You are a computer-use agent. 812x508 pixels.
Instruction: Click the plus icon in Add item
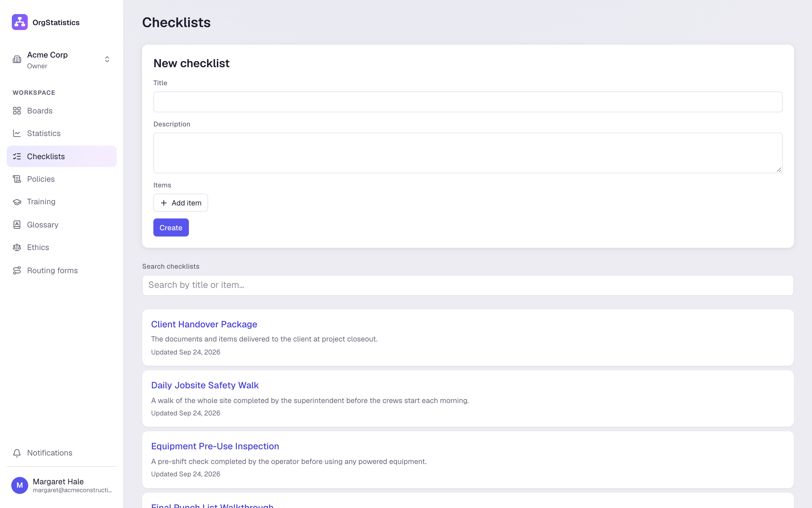164,203
